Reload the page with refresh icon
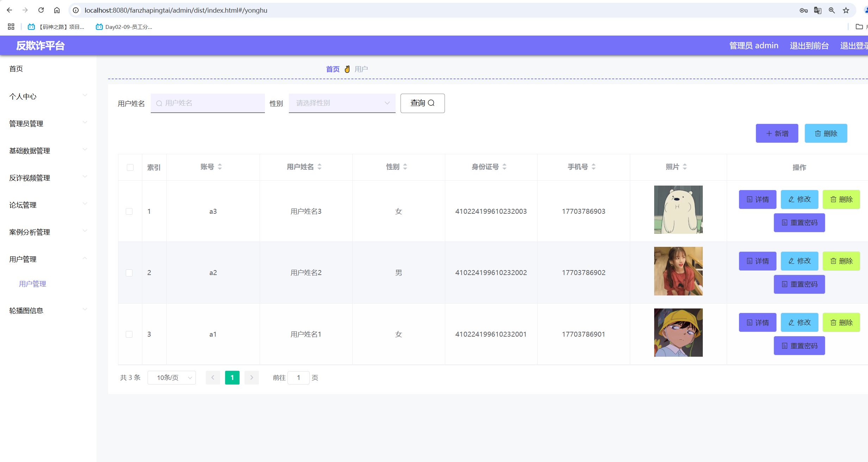The height and width of the screenshot is (462, 868). pyautogui.click(x=41, y=10)
